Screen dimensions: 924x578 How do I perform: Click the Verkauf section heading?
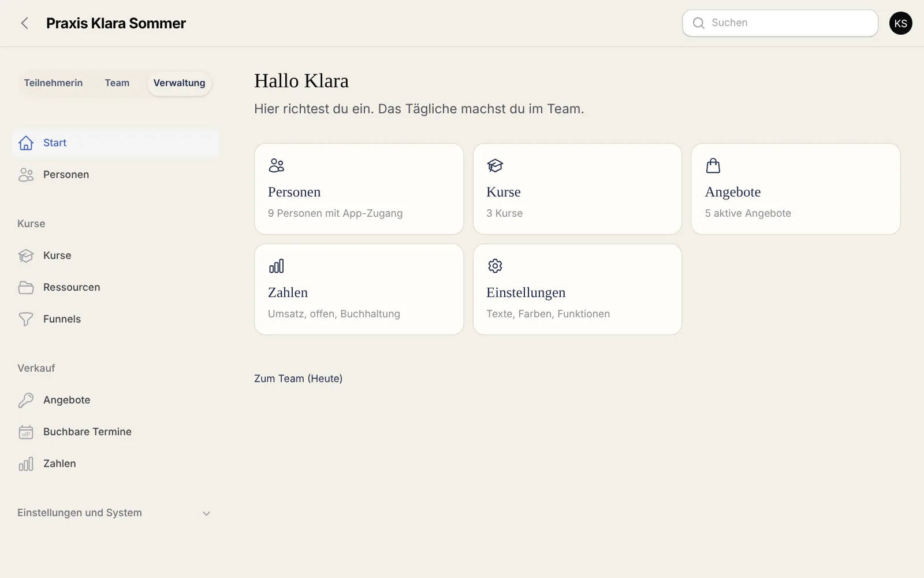[x=36, y=368]
